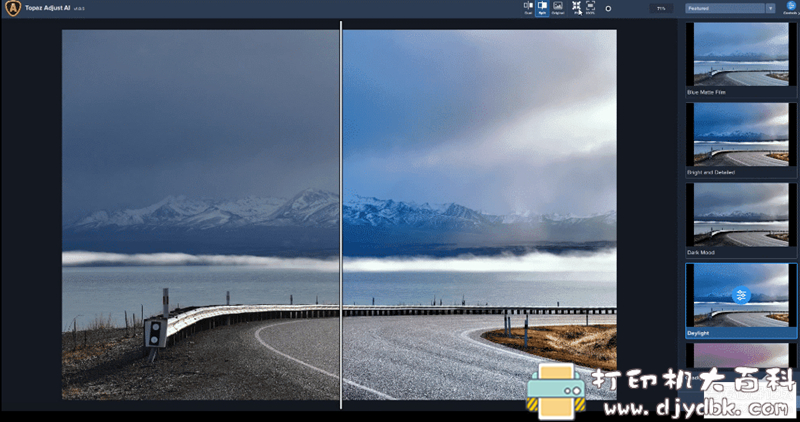Viewport: 800px width, 422px height.
Task: Click the Featured dropdown arrow
Action: pyautogui.click(x=770, y=8)
